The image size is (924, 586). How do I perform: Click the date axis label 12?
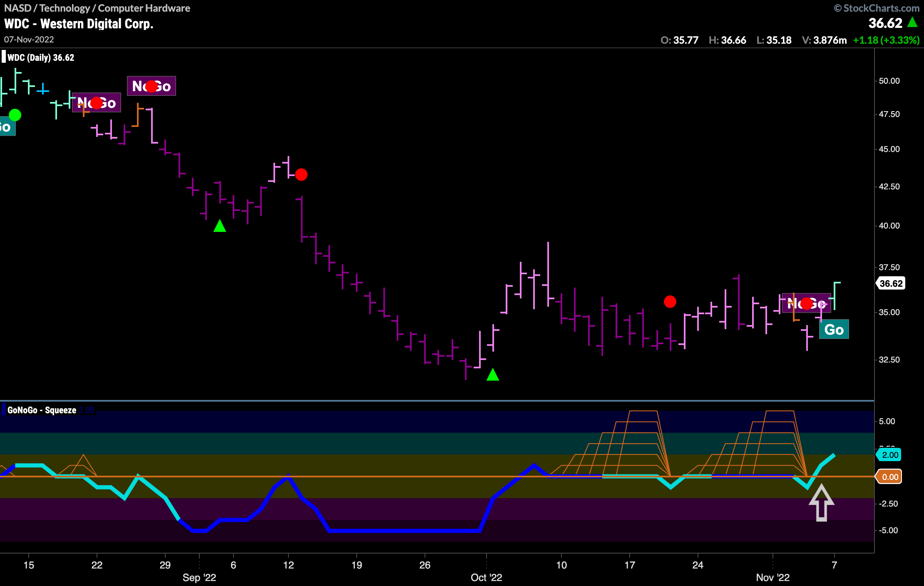click(288, 565)
